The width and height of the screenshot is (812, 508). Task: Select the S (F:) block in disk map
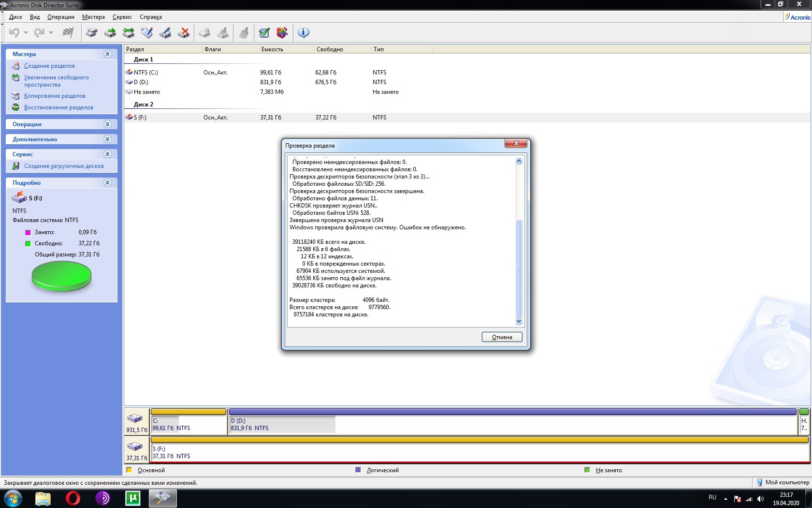point(480,450)
